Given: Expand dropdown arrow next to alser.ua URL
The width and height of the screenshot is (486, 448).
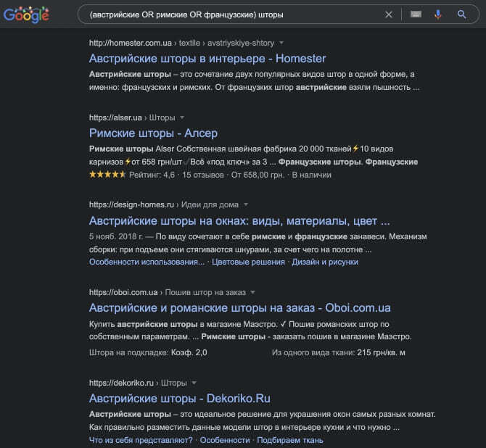Looking at the screenshot, I should click(182, 117).
